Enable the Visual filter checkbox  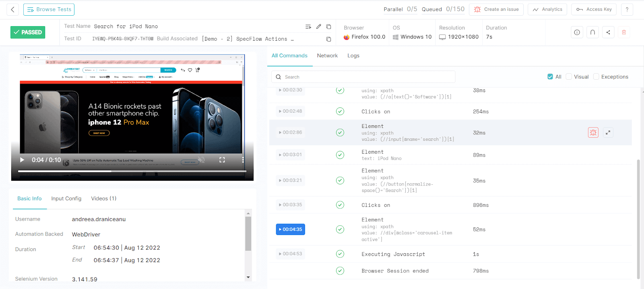[569, 77]
